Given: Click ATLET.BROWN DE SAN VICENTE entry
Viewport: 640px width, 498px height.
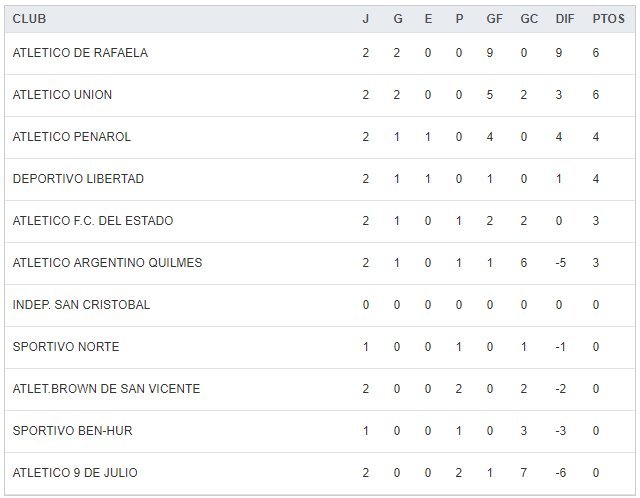Looking at the screenshot, I should coord(106,389).
